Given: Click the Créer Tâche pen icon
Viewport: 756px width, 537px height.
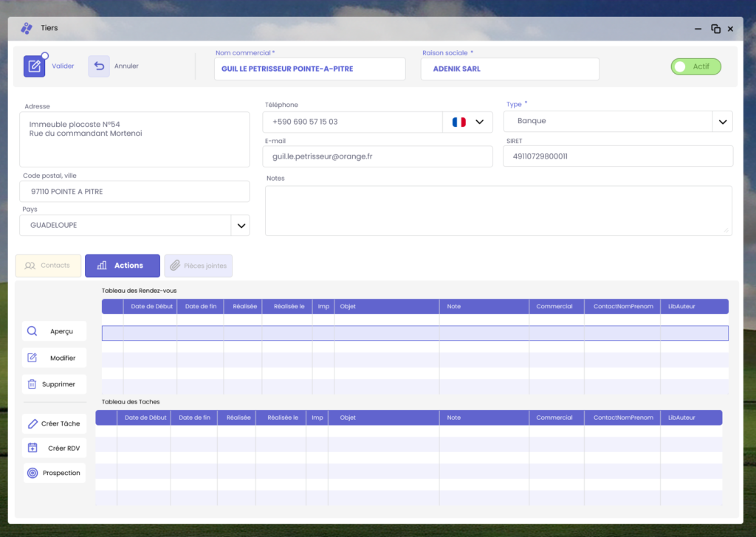Looking at the screenshot, I should [x=32, y=424].
